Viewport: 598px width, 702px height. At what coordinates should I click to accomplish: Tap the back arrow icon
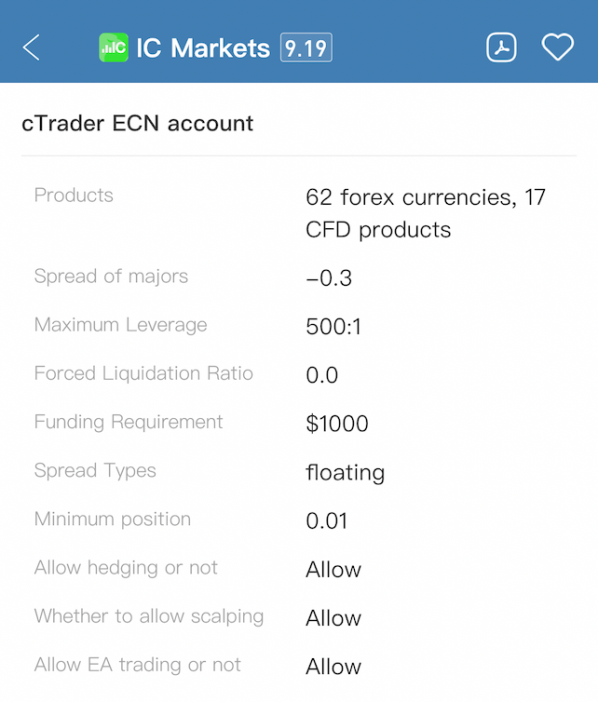tap(31, 47)
